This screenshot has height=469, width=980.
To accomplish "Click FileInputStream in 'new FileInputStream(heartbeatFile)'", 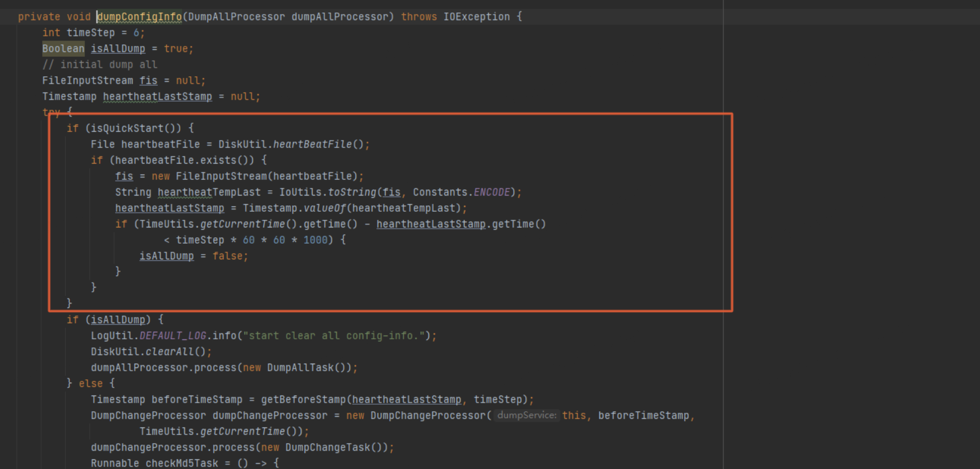I will [x=221, y=176].
